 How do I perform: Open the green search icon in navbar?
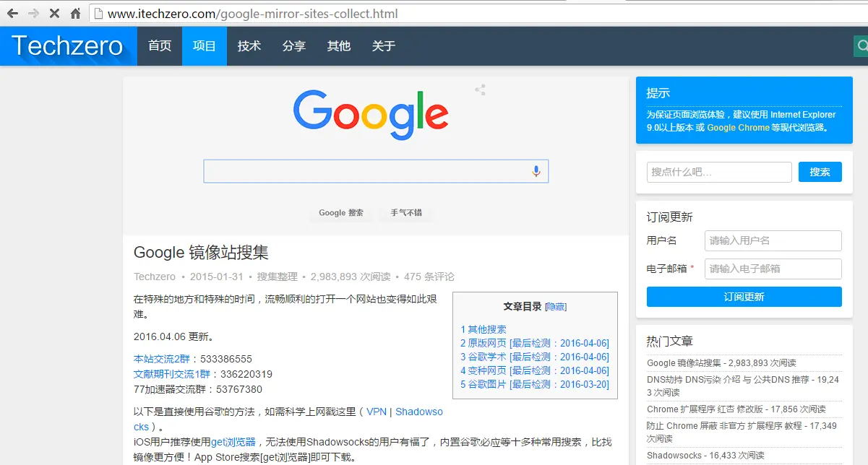tap(861, 46)
